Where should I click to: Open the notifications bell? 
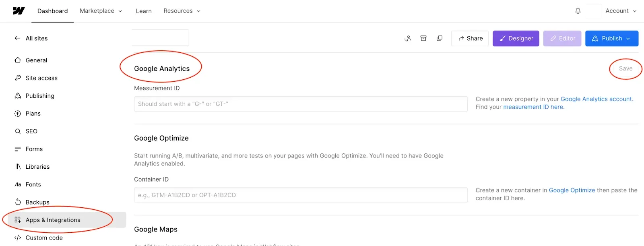point(578,11)
